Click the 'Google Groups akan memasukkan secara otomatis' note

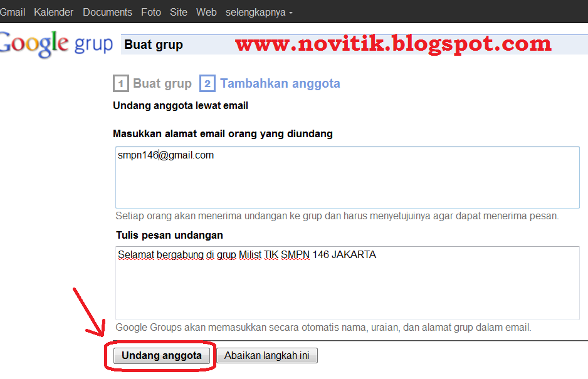point(323,327)
